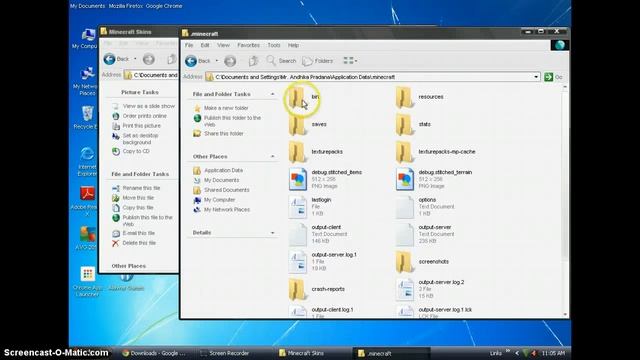
Task: Click Back button in Minecraft Skins window
Action: [116, 59]
